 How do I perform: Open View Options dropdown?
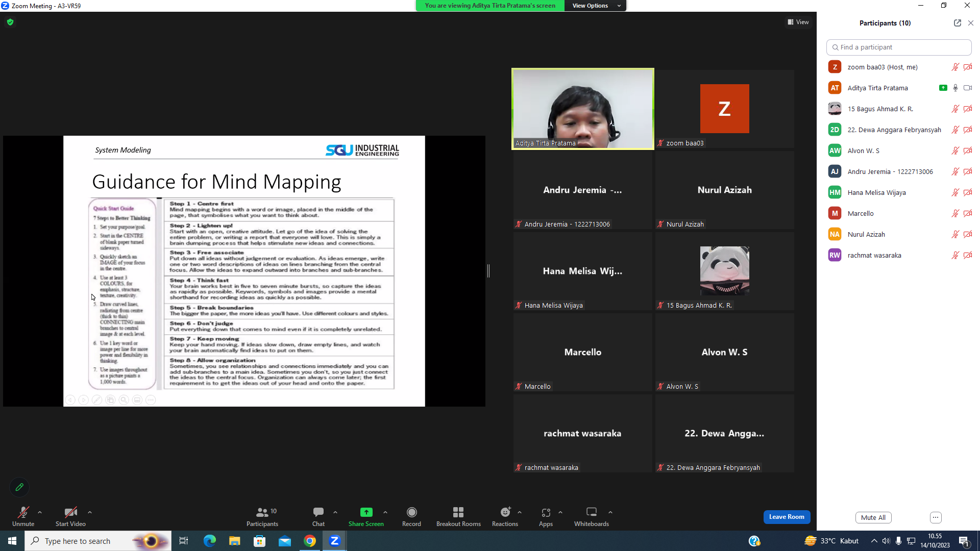[595, 6]
